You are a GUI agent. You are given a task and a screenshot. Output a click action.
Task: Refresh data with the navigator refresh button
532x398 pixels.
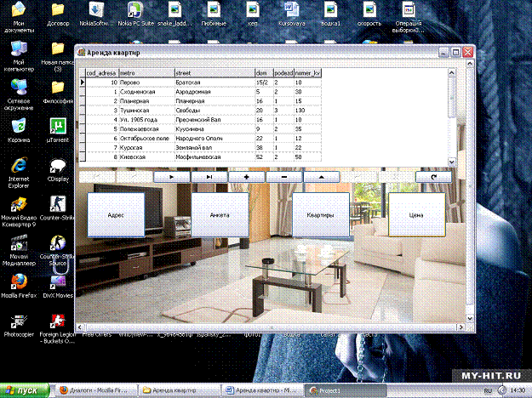click(x=433, y=176)
